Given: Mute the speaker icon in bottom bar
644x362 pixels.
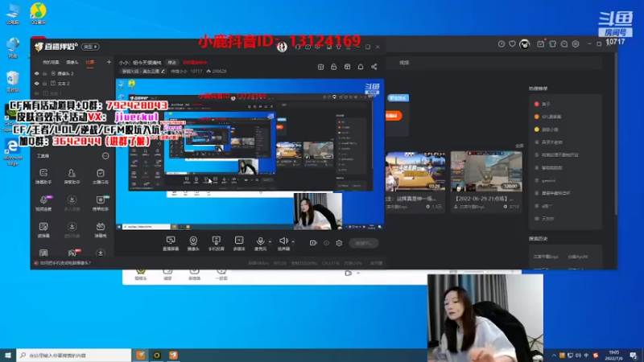Looking at the screenshot, I should tap(283, 242).
